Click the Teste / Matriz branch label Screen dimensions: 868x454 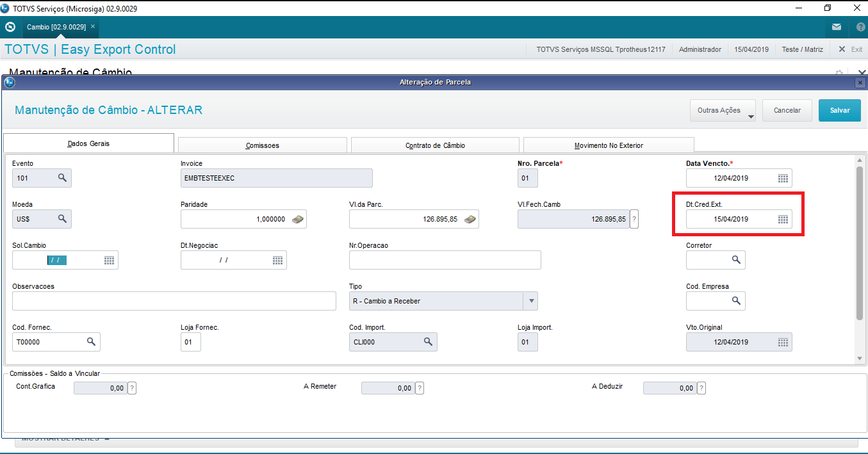pyautogui.click(x=803, y=49)
